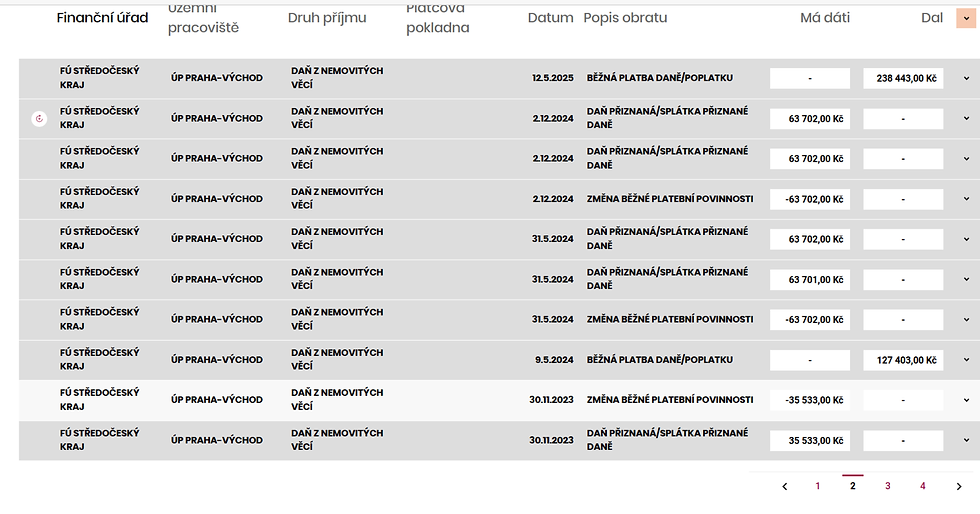Open page 1 of results
Screen dimensions: 980x514
click(x=818, y=486)
